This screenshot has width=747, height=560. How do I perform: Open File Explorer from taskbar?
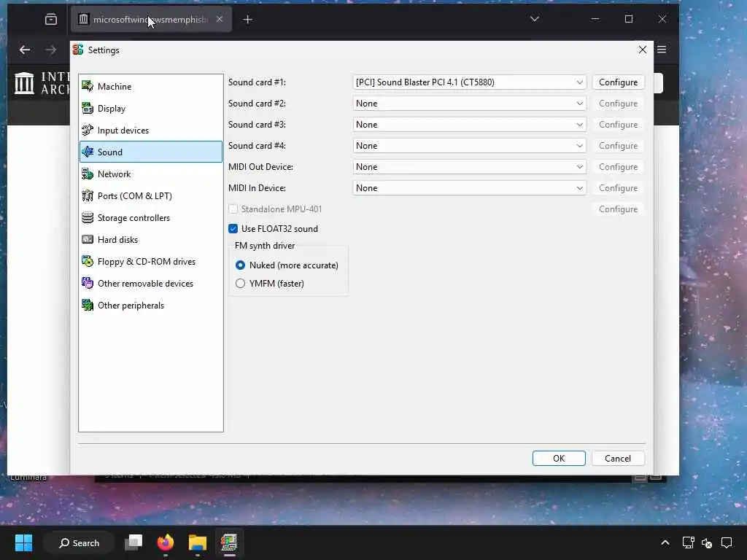click(x=197, y=542)
